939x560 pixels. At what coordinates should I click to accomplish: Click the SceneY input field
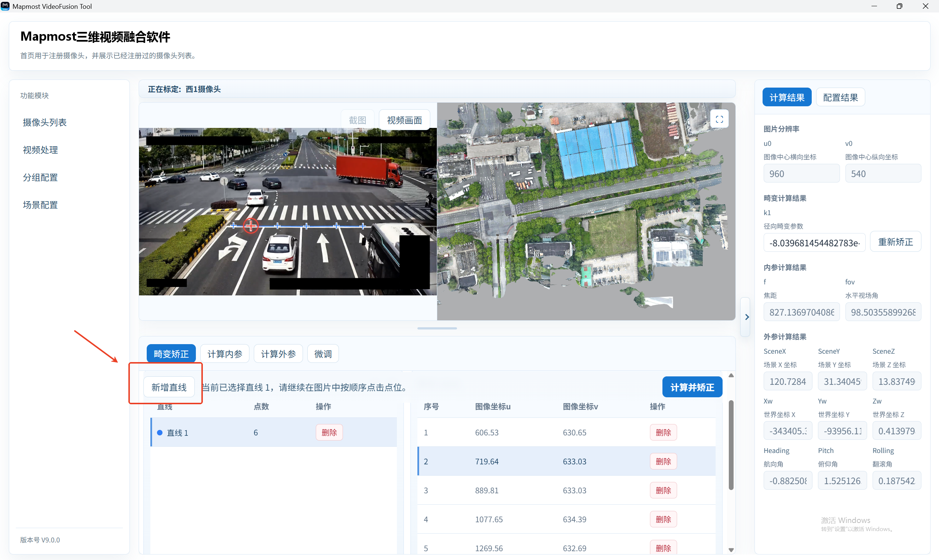click(842, 382)
